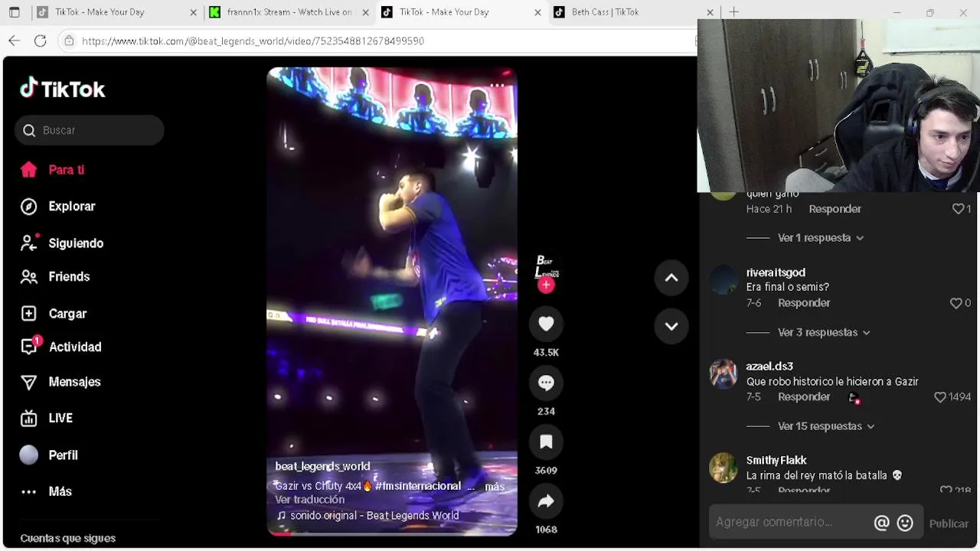Viewport: 980px width, 551px height.
Task: Like riveraitsgod's comment
Action: (x=955, y=303)
